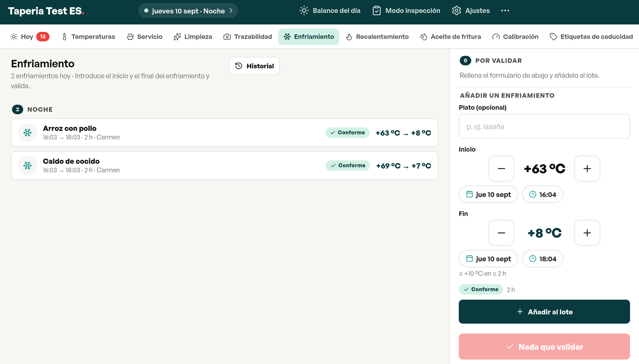This screenshot has height=364, width=639.
Task: Open Fin time 18:04 picker
Action: pyautogui.click(x=542, y=259)
